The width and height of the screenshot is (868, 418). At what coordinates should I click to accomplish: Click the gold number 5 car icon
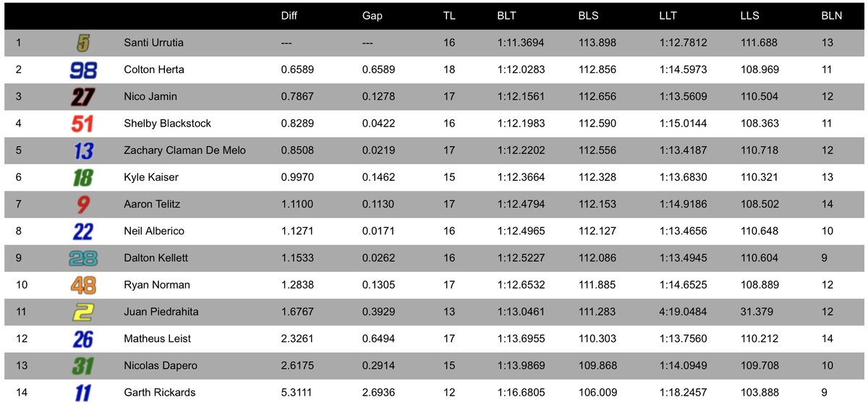(83, 43)
